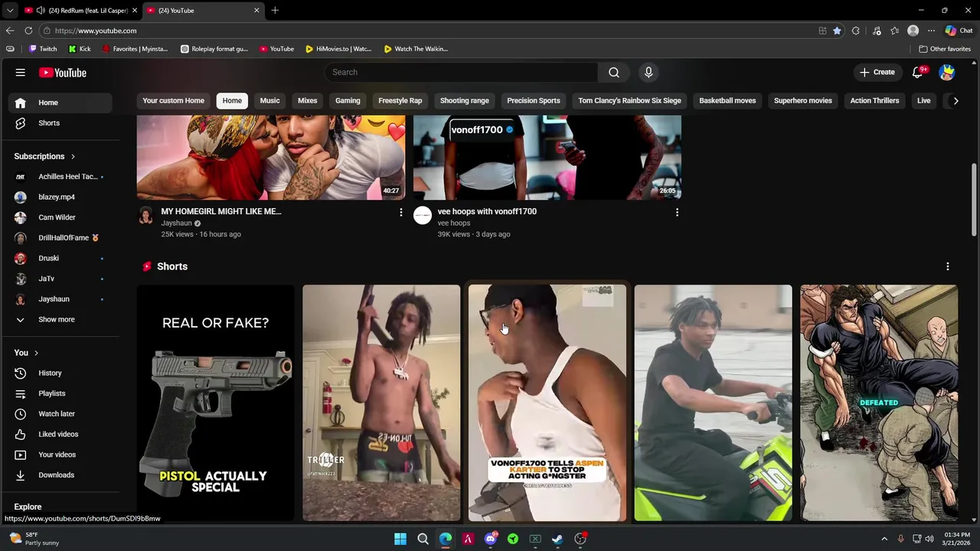Toggle favorite star in address bar
980x551 pixels.
pyautogui.click(x=837, y=31)
